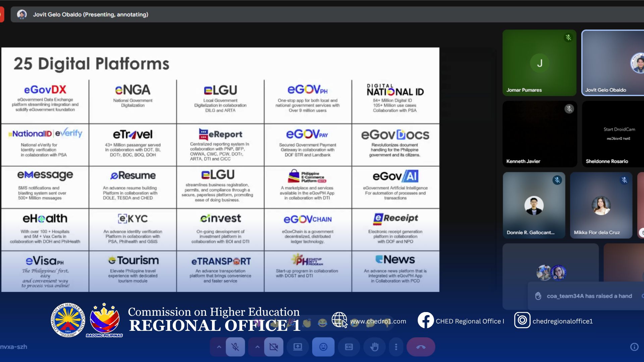This screenshot has height=362, width=644.
Task: Click the 'Over 9 million users' text
Action: point(307,110)
